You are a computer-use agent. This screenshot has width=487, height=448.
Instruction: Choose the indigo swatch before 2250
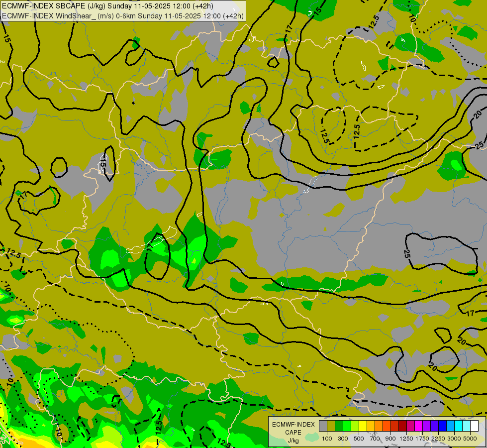pyautogui.click(x=435, y=426)
